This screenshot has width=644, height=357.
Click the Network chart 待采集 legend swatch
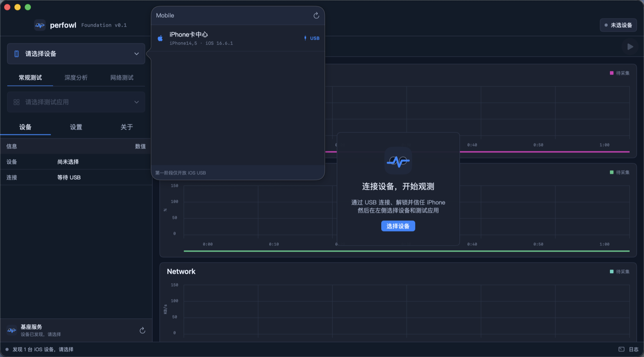pos(612,272)
